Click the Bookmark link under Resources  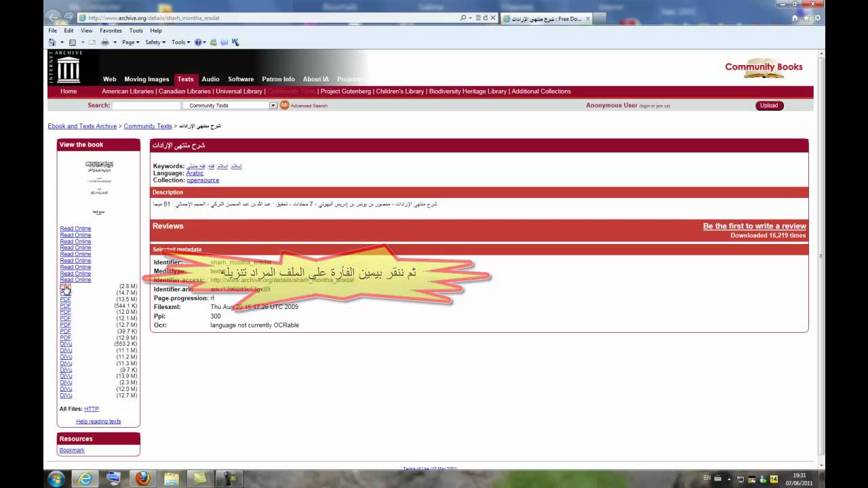72,450
